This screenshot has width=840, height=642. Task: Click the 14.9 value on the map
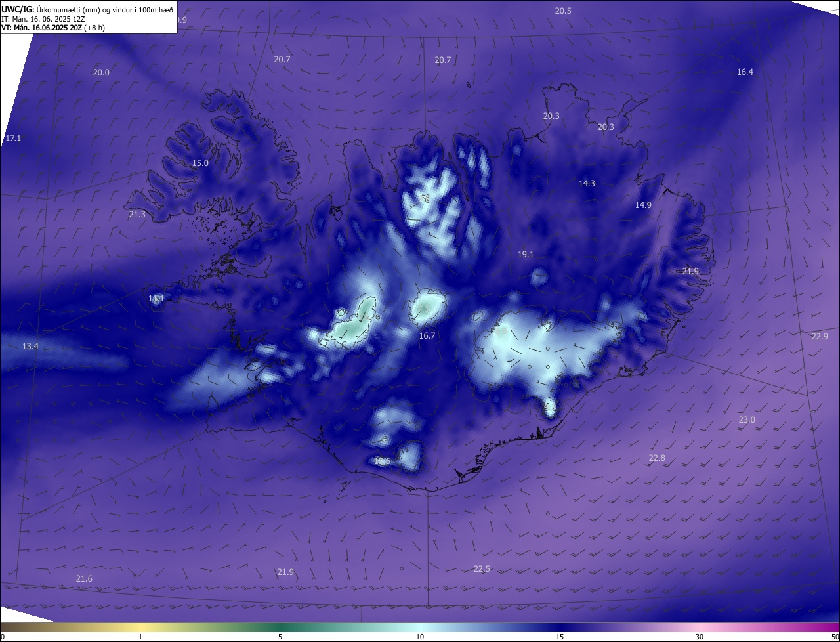coord(643,205)
